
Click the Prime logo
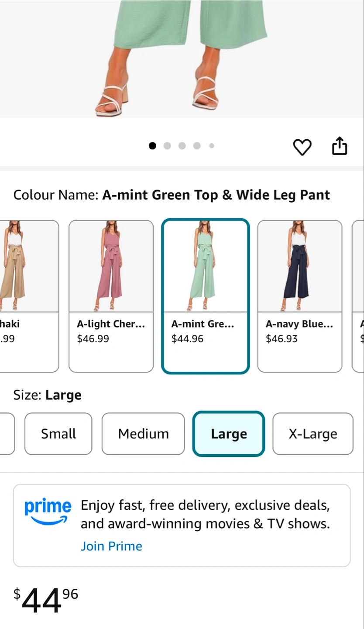click(48, 511)
